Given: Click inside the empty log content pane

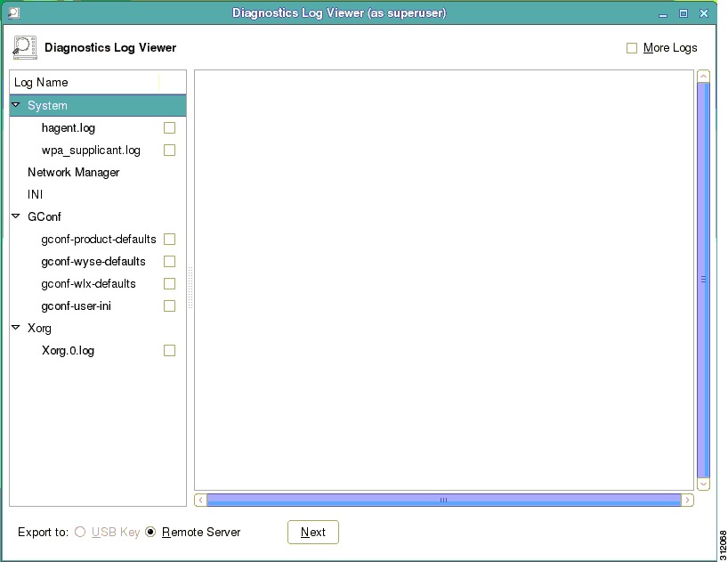Looking at the screenshot, I should point(444,280).
